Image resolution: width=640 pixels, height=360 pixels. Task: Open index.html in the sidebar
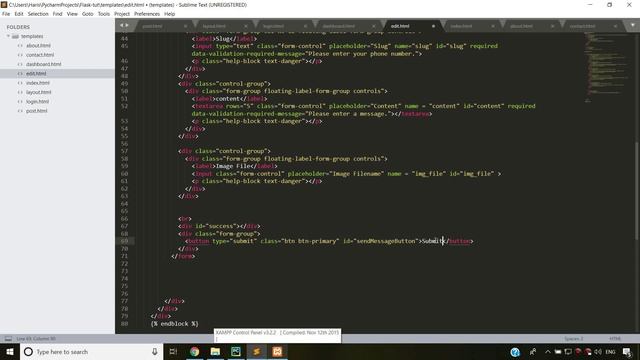[x=38, y=83]
